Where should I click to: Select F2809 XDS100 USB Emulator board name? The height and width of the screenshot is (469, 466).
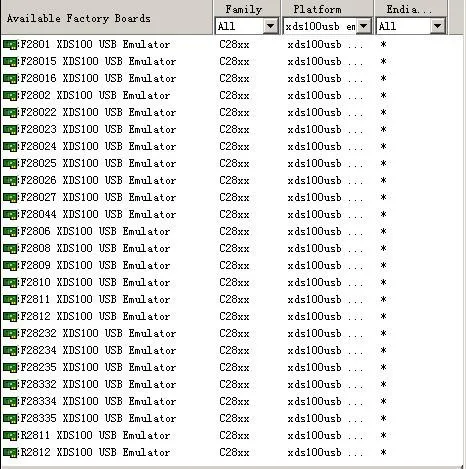point(95,265)
